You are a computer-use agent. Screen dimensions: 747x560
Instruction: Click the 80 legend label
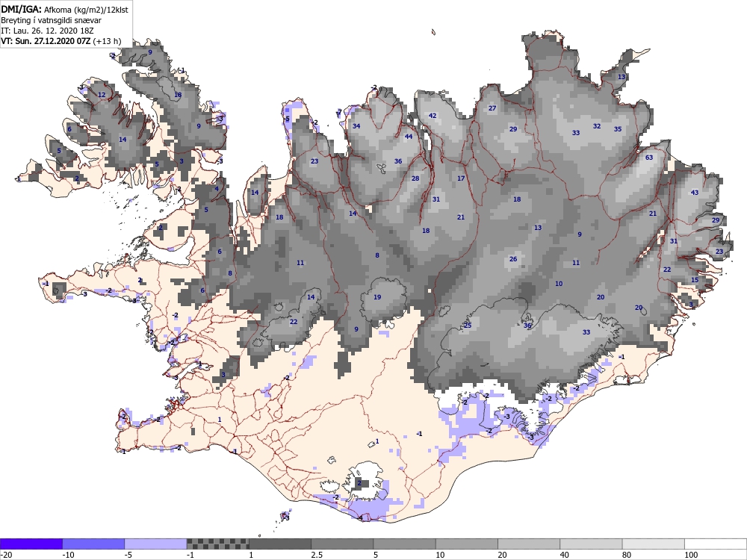(x=627, y=555)
